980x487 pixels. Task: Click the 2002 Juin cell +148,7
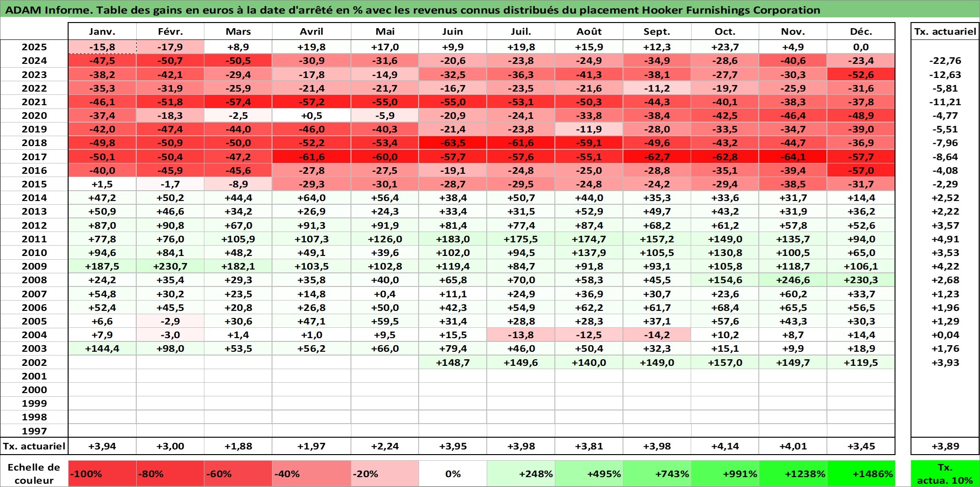pos(453,363)
